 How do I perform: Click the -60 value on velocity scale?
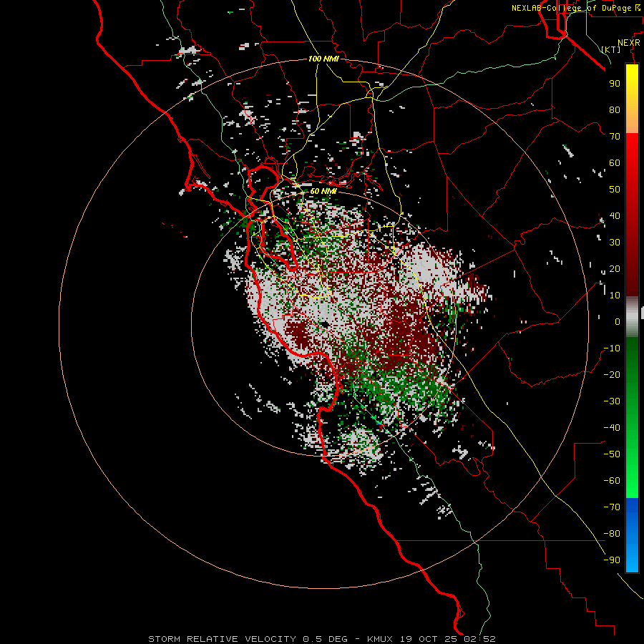click(612, 481)
